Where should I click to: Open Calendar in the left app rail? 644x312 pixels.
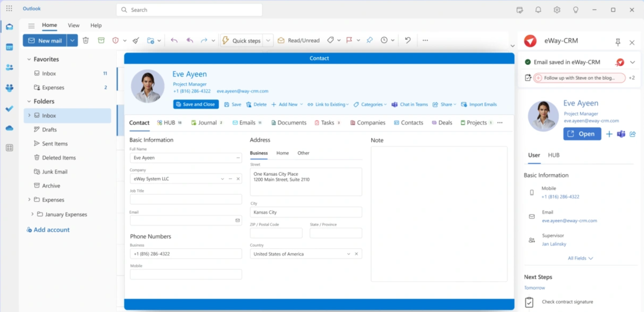pyautogui.click(x=10, y=47)
